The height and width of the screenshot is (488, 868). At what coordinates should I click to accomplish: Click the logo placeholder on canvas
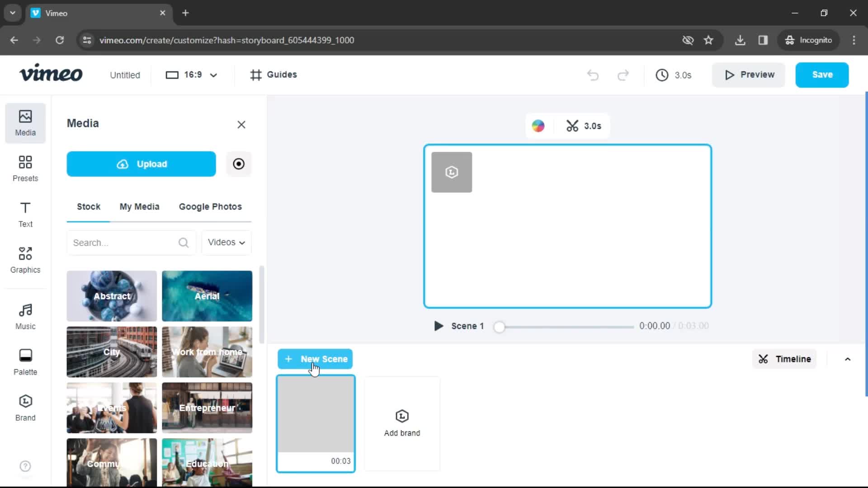(x=452, y=172)
